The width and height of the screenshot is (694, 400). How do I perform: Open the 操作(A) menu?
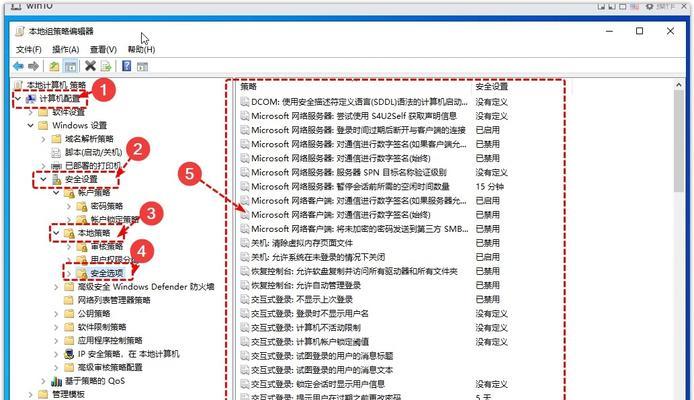tap(66, 49)
